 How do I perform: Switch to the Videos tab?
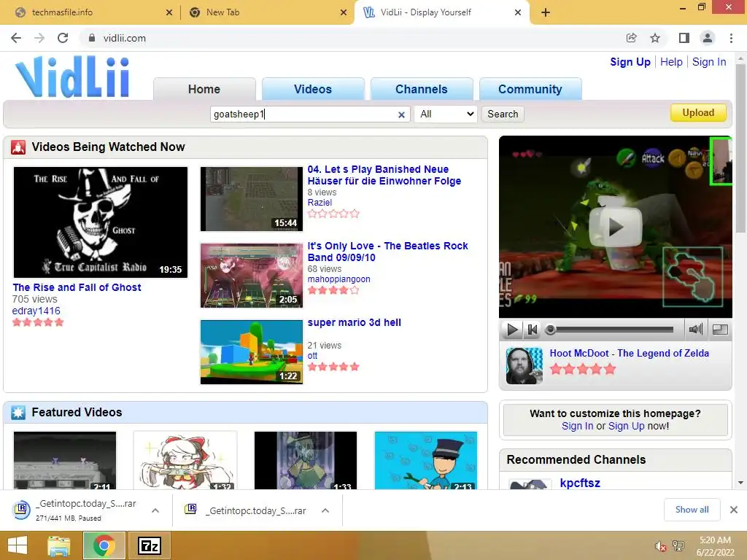[313, 89]
